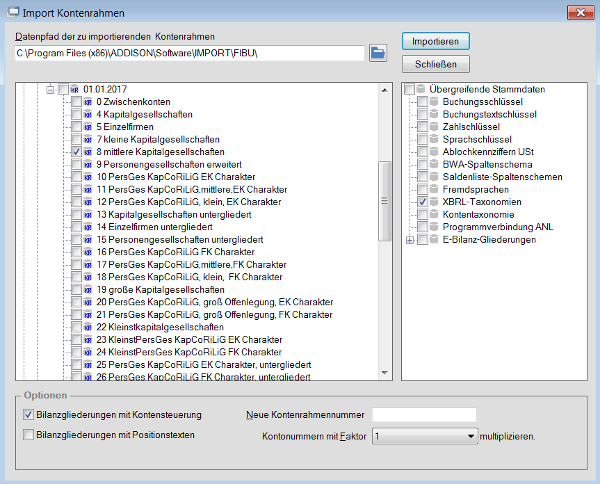The image size is (600, 484).
Task: Select 21 PersGes groß Offenlegung, FK Charakter
Action: [x=214, y=315]
